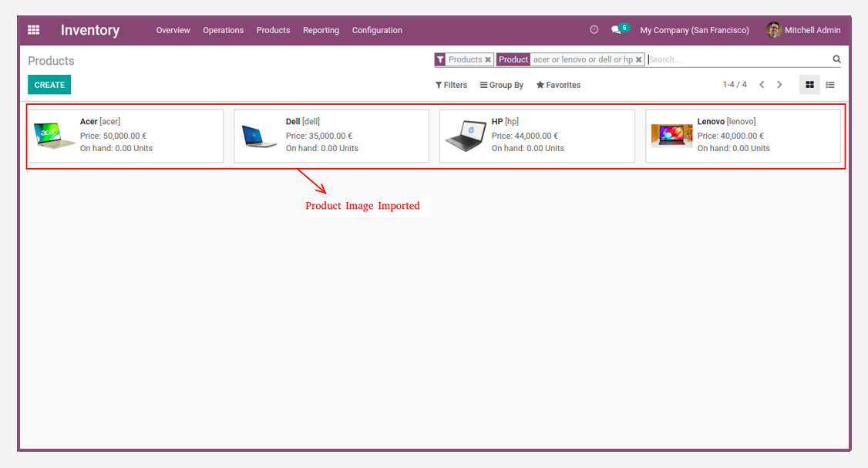Open the Dell laptop thumbnail
The image size is (868, 468).
pos(259,136)
